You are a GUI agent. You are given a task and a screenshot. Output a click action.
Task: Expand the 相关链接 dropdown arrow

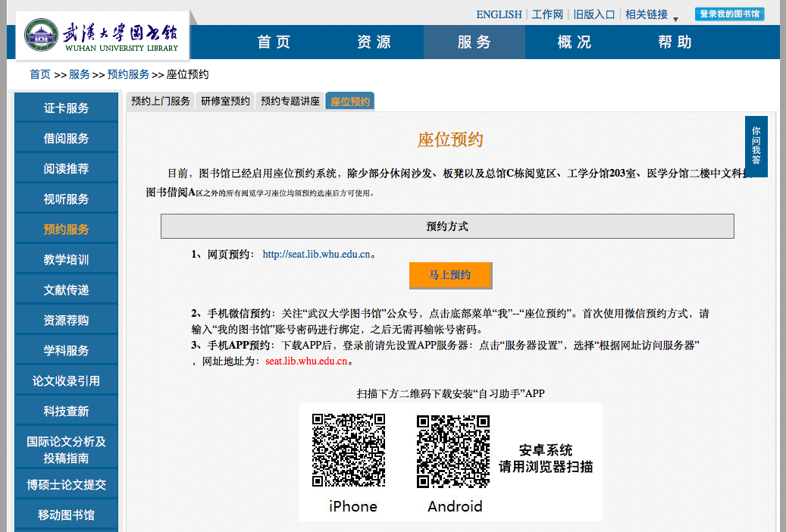coord(675,19)
